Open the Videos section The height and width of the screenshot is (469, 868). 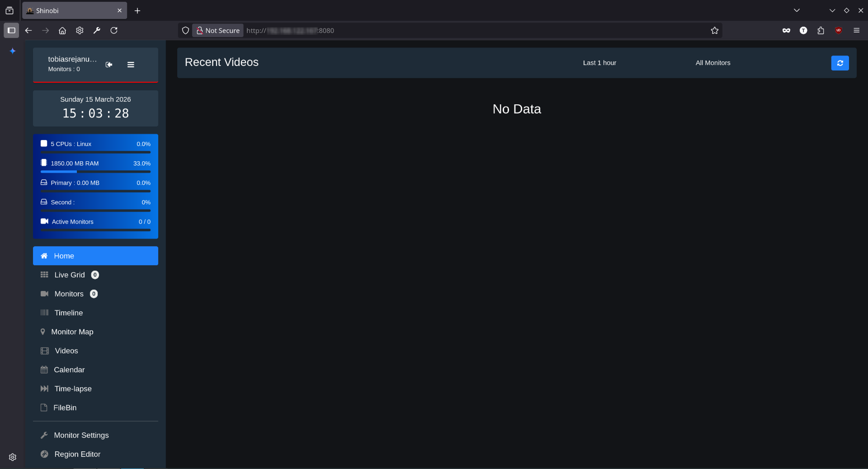tap(66, 351)
